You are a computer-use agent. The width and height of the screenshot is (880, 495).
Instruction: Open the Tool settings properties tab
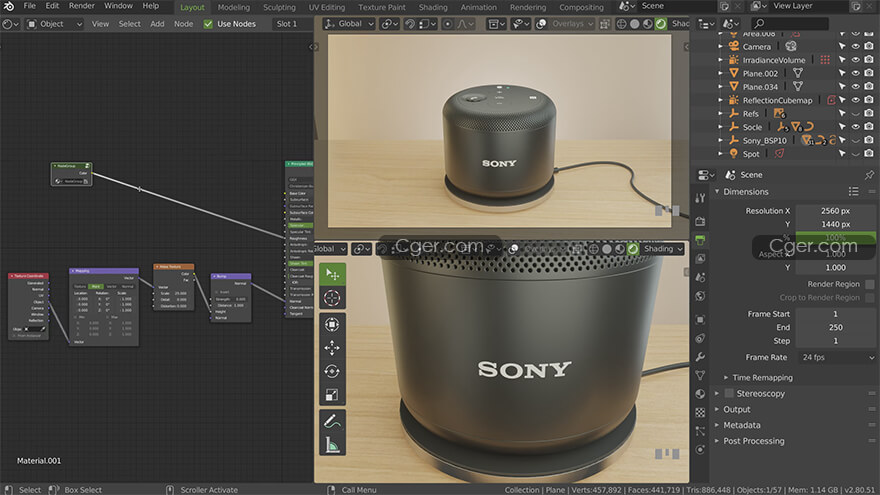pos(700,198)
